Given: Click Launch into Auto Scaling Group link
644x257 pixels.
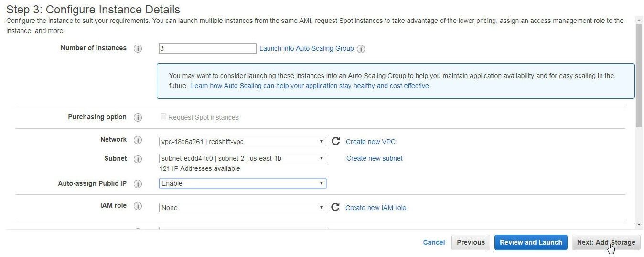Looking at the screenshot, I should 307,48.
